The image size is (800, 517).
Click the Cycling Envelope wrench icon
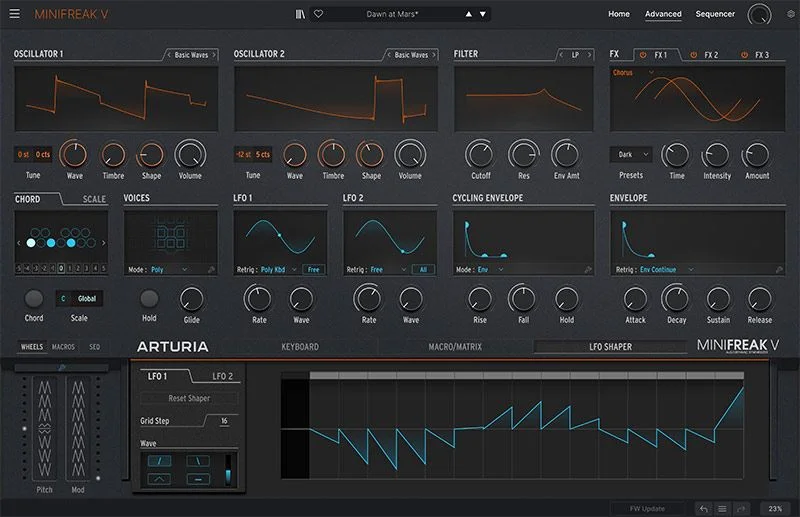588,269
